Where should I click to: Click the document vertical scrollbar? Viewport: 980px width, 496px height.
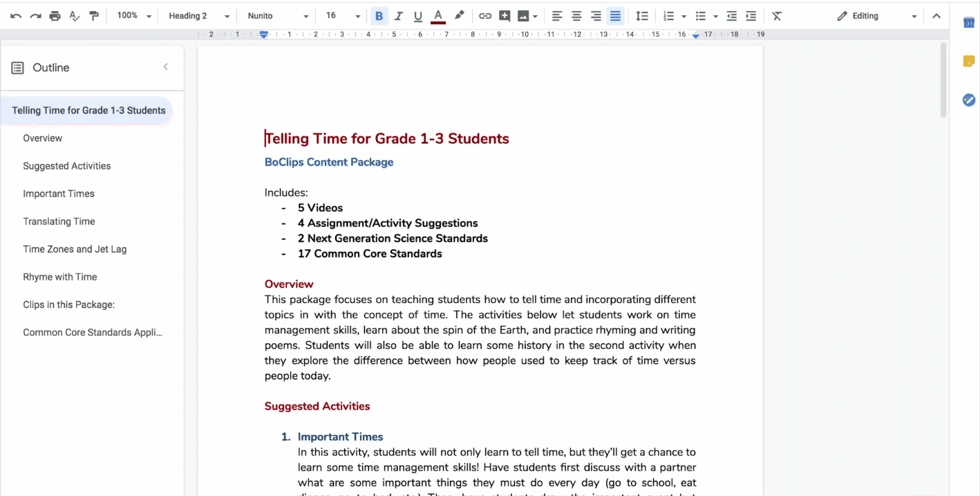pos(943,80)
